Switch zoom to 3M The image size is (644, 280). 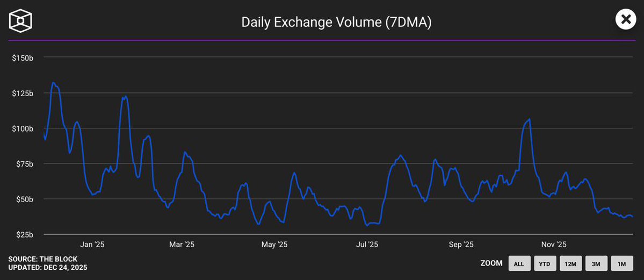596,263
